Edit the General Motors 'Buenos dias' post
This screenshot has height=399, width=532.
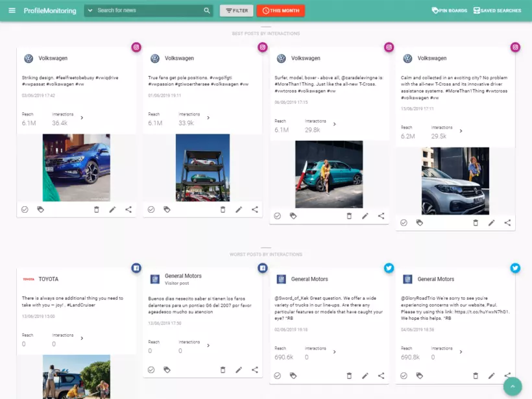pos(239,370)
